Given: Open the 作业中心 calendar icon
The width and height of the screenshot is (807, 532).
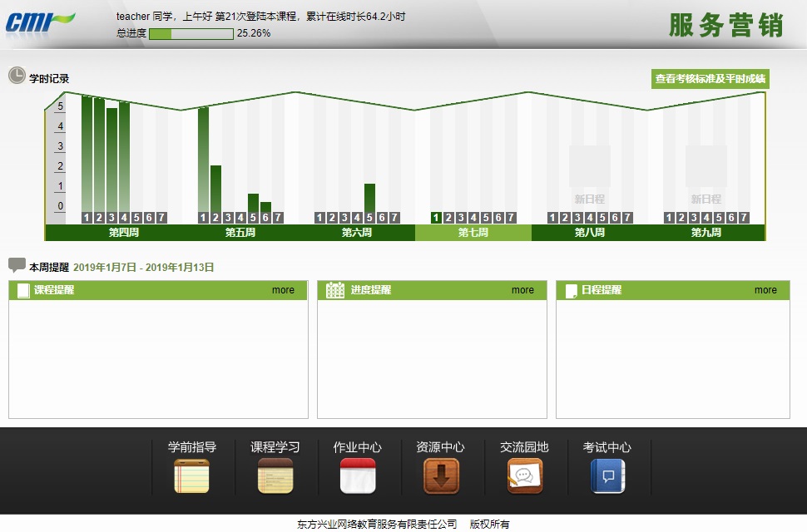Looking at the screenshot, I should (x=358, y=476).
